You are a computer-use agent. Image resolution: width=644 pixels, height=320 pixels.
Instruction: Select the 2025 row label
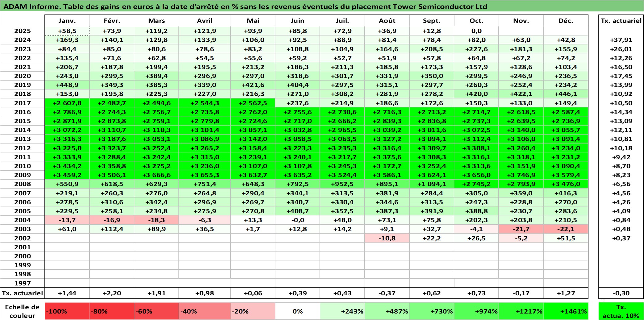point(23,31)
